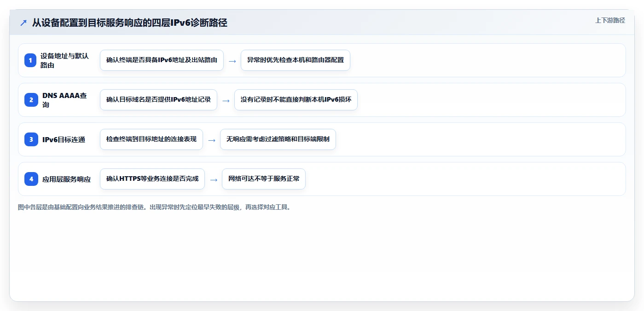
Task: Click the arrow after 确认HTTPS等业务连接是否完成
Action: tap(214, 179)
